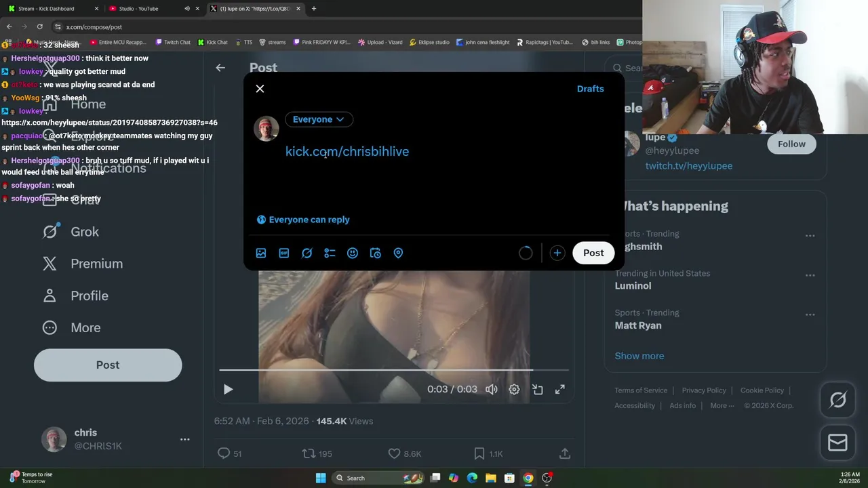
Task: Open Twitch Chat bookmark
Action: point(173,42)
